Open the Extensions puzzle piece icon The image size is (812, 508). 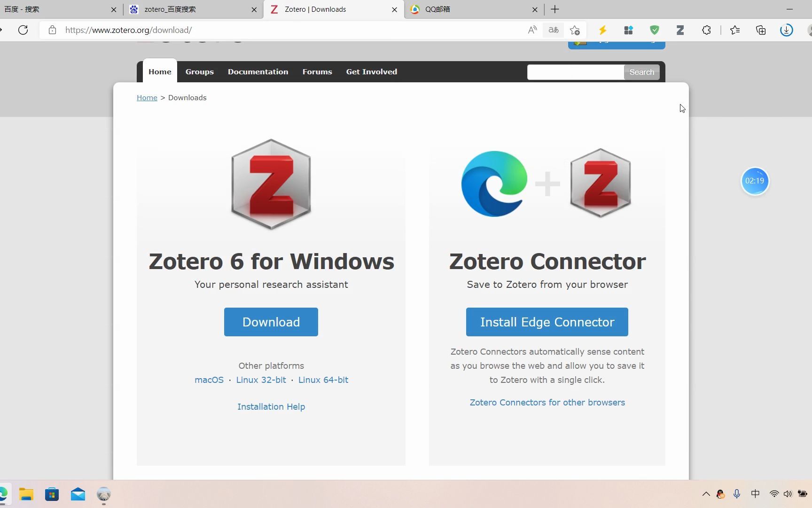tap(706, 30)
